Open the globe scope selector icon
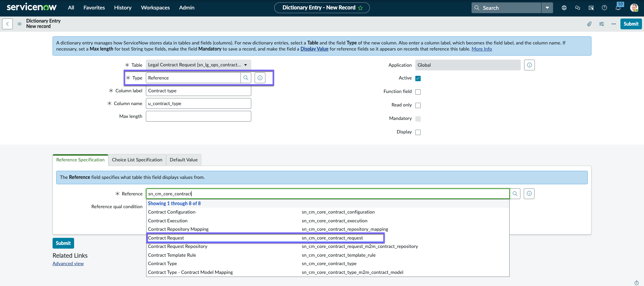This screenshot has width=644, height=286. pyautogui.click(x=564, y=8)
